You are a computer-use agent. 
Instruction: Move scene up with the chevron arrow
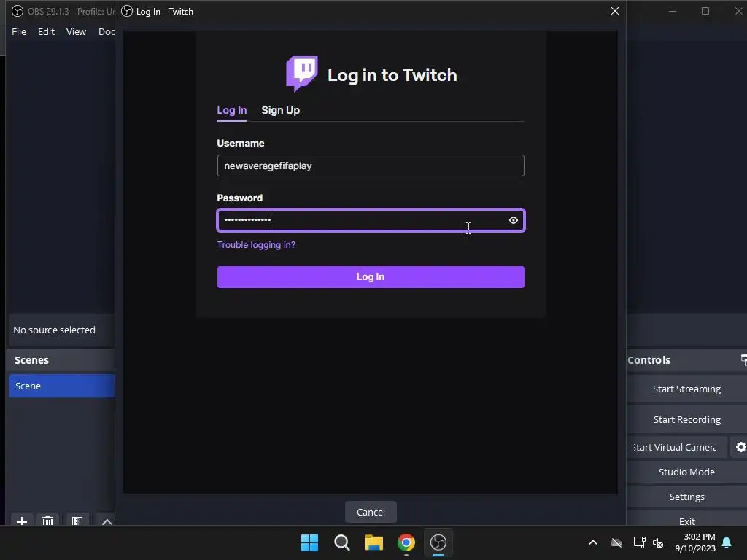107,521
